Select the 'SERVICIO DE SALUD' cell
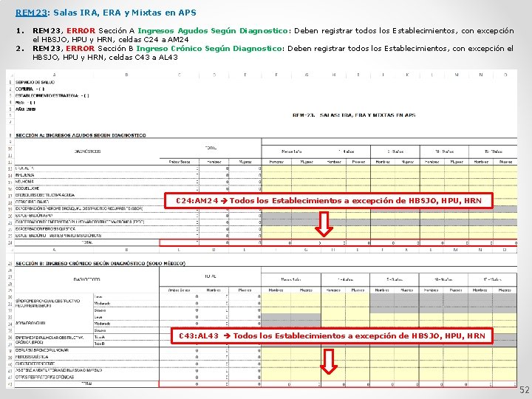Viewport: 532px width, 399px height. point(35,83)
